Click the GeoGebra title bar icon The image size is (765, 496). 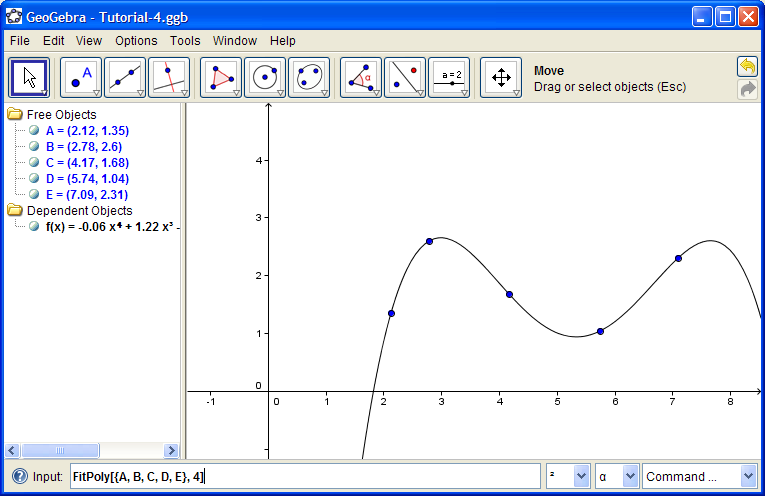tap(14, 17)
